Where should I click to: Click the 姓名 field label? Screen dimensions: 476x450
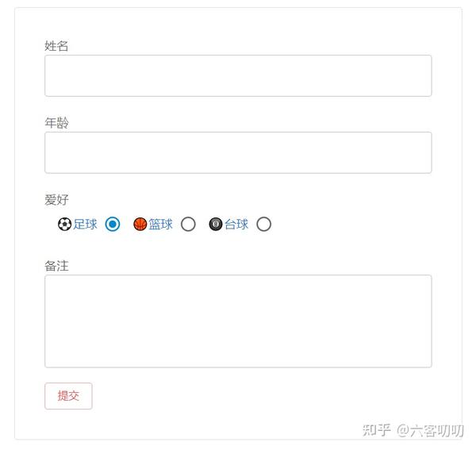point(56,46)
